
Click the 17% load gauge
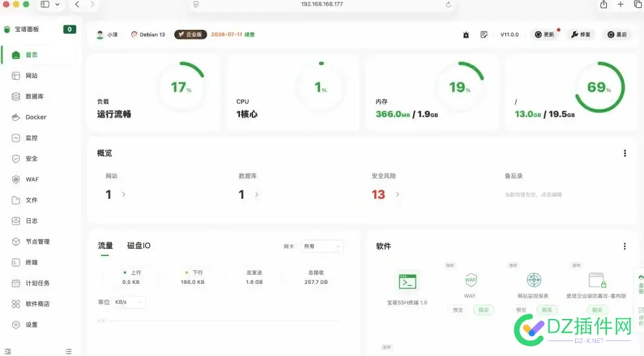tap(181, 87)
